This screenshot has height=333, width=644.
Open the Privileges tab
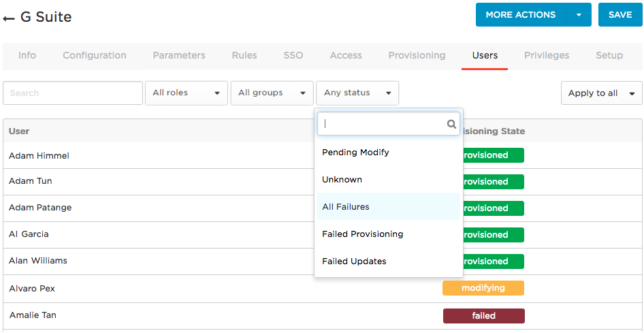(x=547, y=55)
